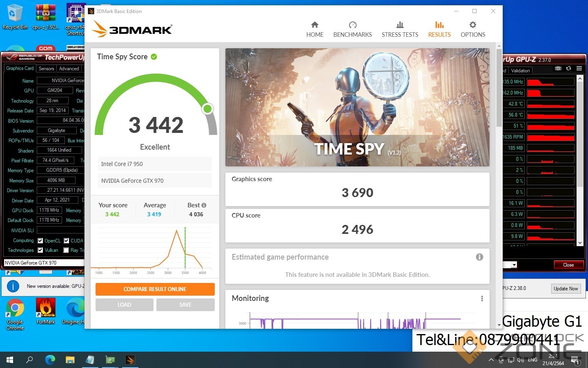Open the Monitoring three-dot menu

[x=482, y=298]
